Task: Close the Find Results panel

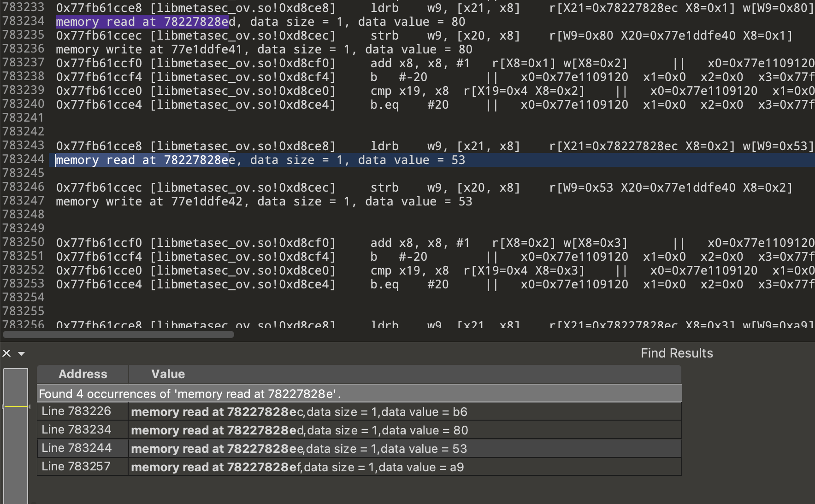Action: point(6,353)
